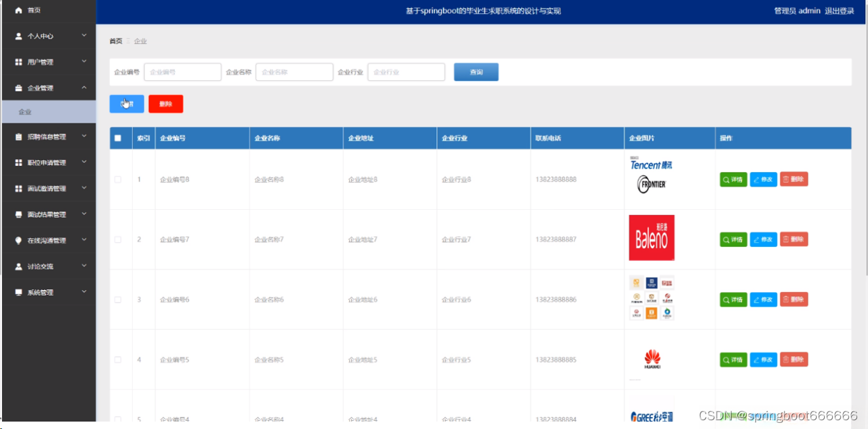
Task: Click the person icon of 讨论交流
Action: coord(18,266)
